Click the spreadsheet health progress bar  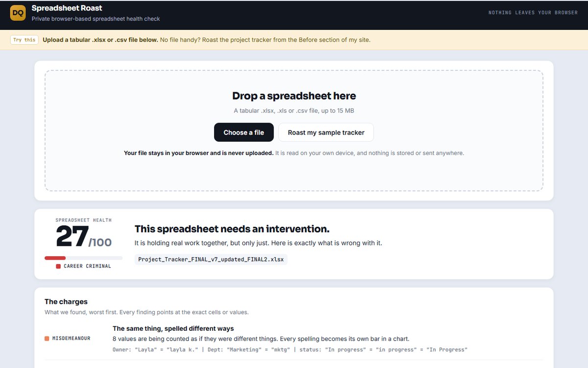coord(83,258)
